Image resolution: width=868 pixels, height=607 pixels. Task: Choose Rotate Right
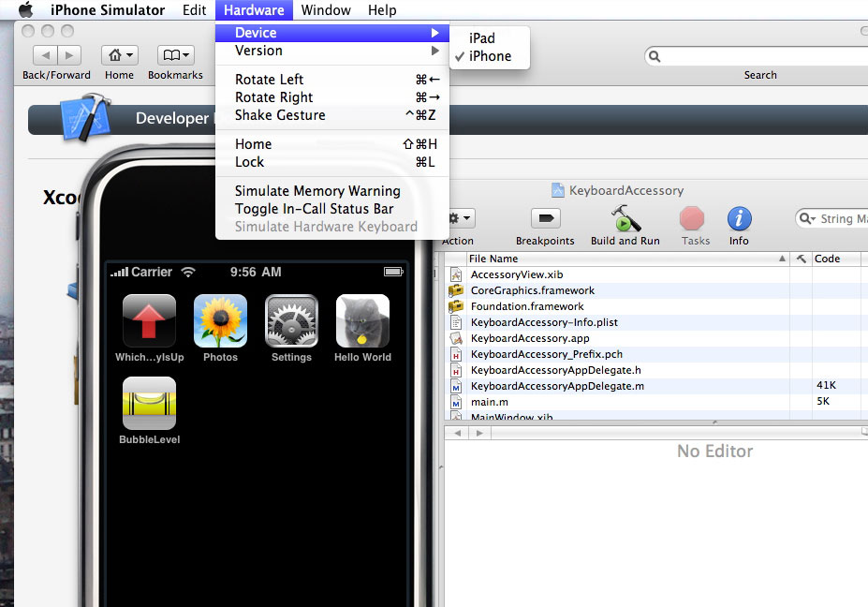pos(332,96)
